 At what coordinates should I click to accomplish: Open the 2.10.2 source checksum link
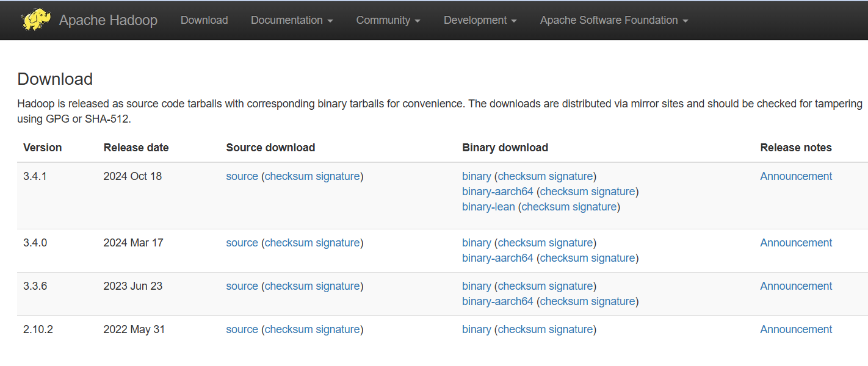(x=289, y=329)
